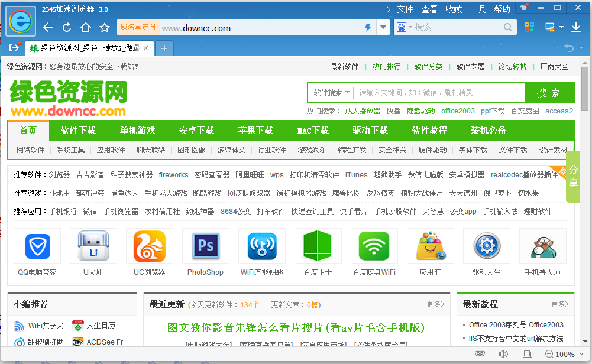This screenshot has height=364, width=592.
Task: Open the 热门排行 link
Action: (386, 67)
